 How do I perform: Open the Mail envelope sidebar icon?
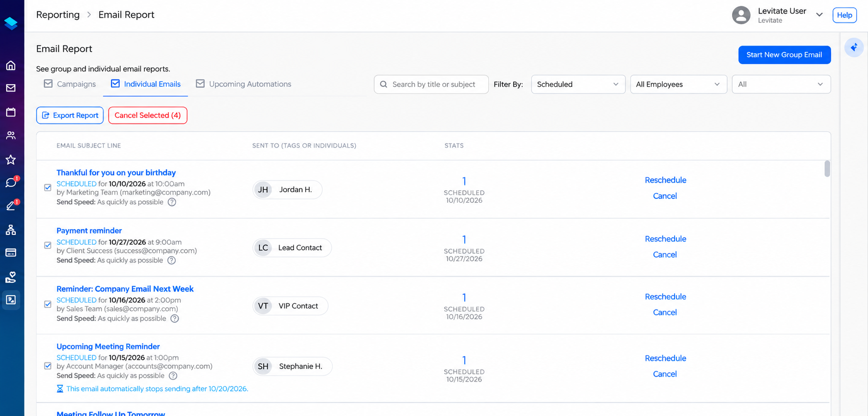point(11,88)
